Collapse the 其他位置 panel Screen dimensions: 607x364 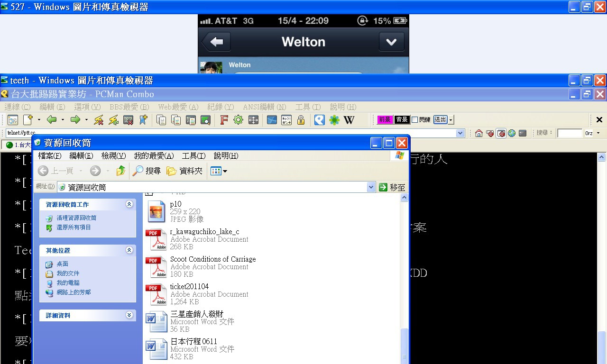tap(129, 250)
